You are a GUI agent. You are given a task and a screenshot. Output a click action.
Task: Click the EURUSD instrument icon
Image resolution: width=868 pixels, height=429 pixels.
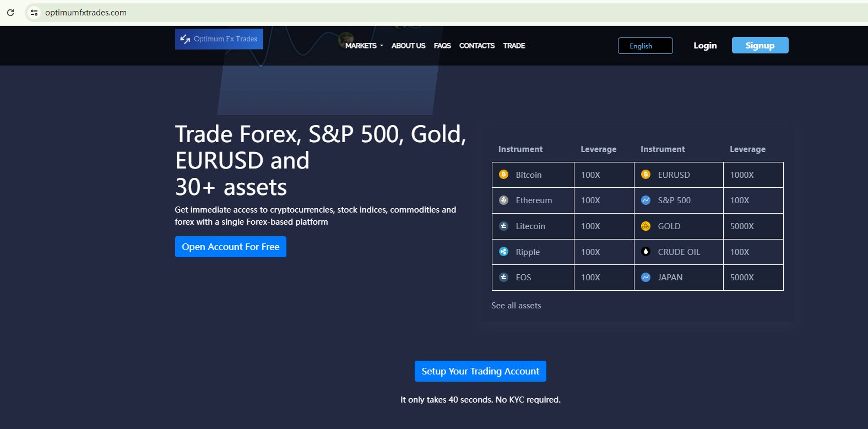[x=646, y=175]
